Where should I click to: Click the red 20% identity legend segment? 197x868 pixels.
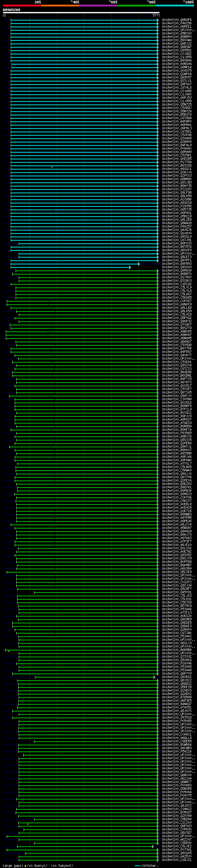point(22,6)
